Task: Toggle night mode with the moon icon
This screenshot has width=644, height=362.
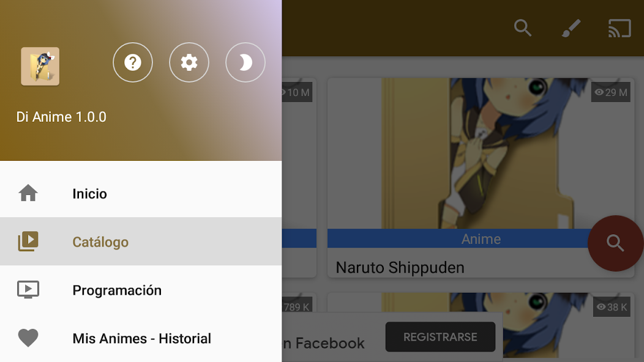Action: [245, 62]
